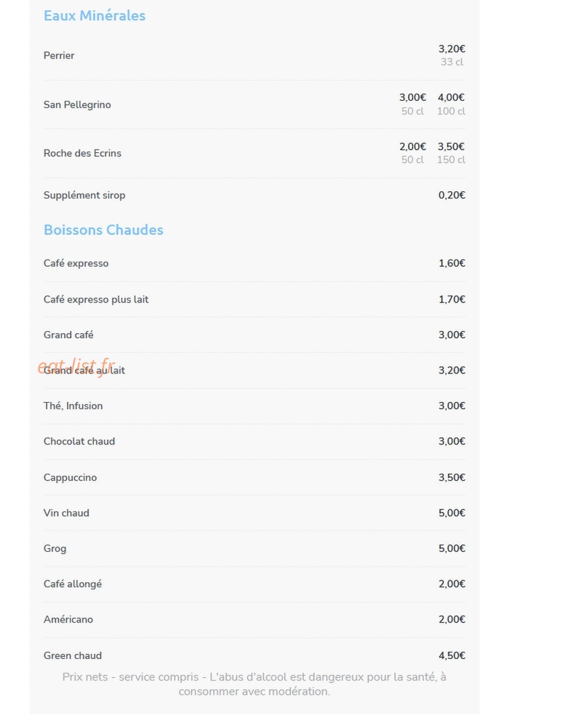This screenshot has height=728, width=585.
Task: Select the Café allongé item
Action: [254, 584]
